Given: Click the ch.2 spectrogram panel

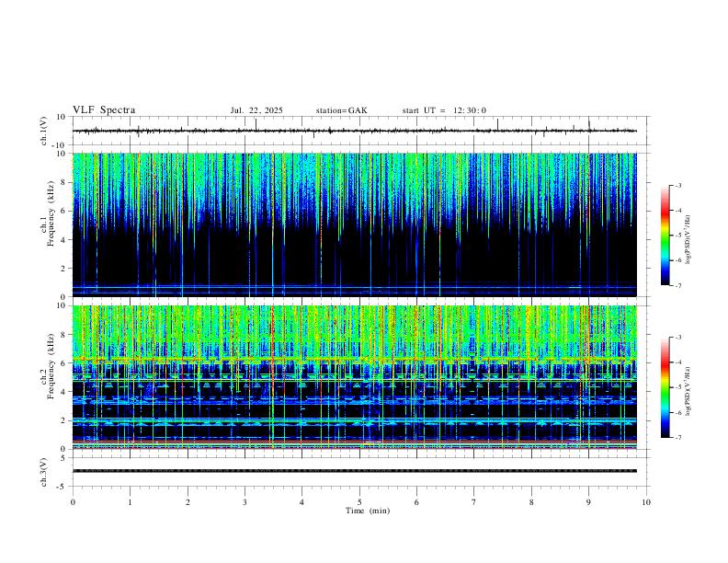Looking at the screenshot, I should coord(354,377).
